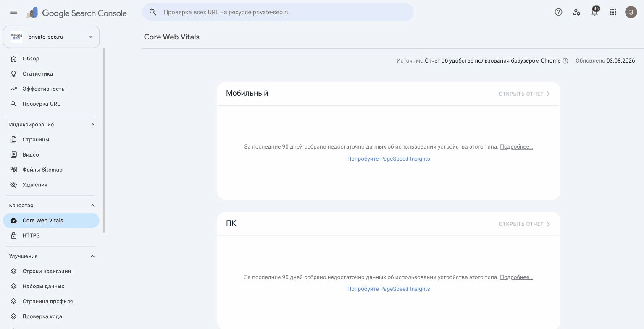Click the Видео video icon
This screenshot has height=329, width=644.
point(13,155)
